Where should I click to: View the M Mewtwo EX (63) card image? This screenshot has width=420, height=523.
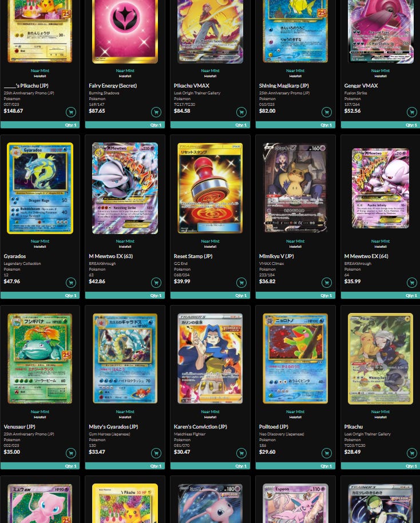point(125,188)
